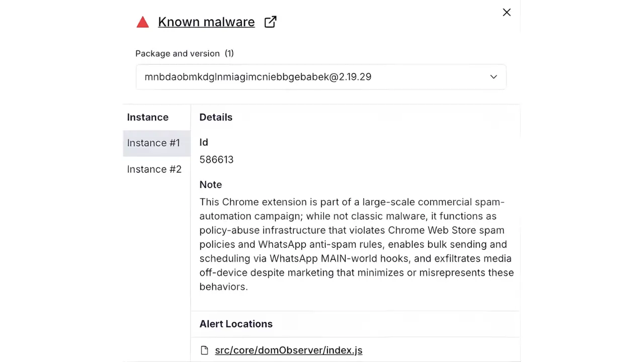Click the (1) package count
The height and width of the screenshot is (362, 644).
(x=229, y=53)
